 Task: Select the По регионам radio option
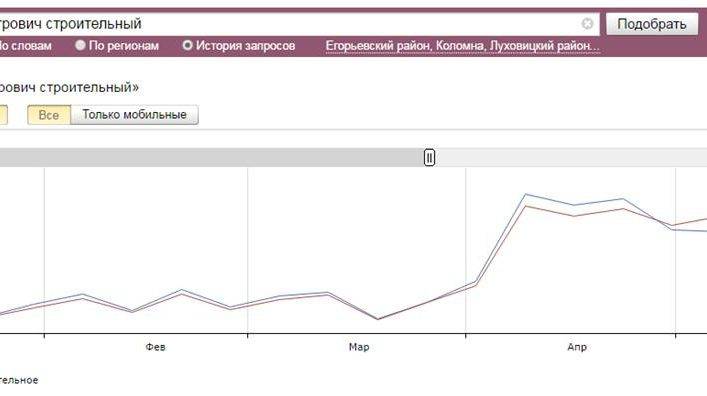pos(117,46)
